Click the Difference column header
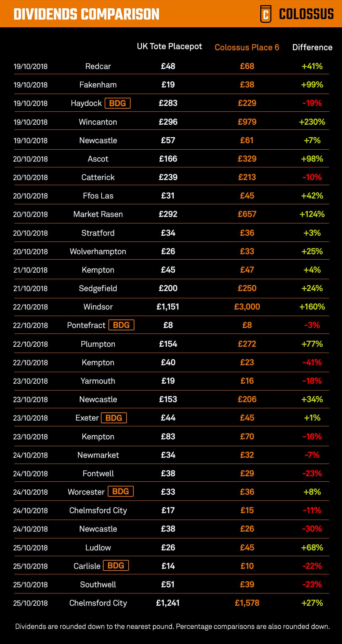The height and width of the screenshot is (644, 342). [x=312, y=47]
